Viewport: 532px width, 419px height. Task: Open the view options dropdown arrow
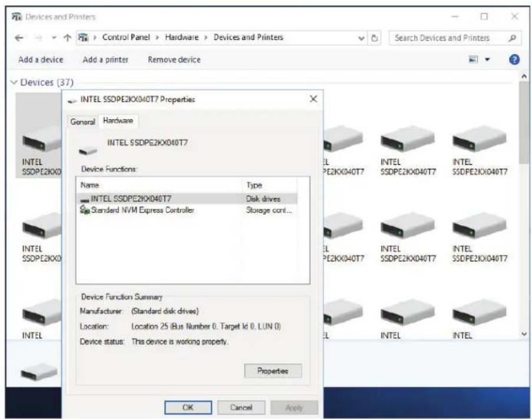tap(487, 60)
